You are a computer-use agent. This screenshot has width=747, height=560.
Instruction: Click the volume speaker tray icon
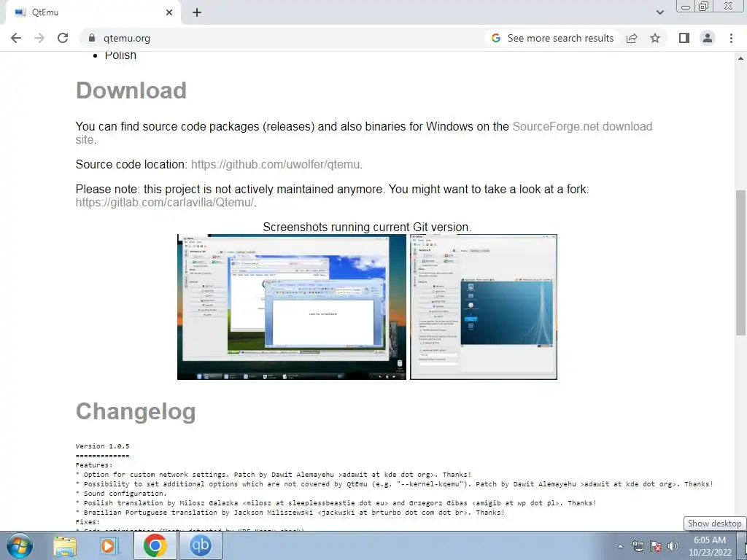click(673, 546)
